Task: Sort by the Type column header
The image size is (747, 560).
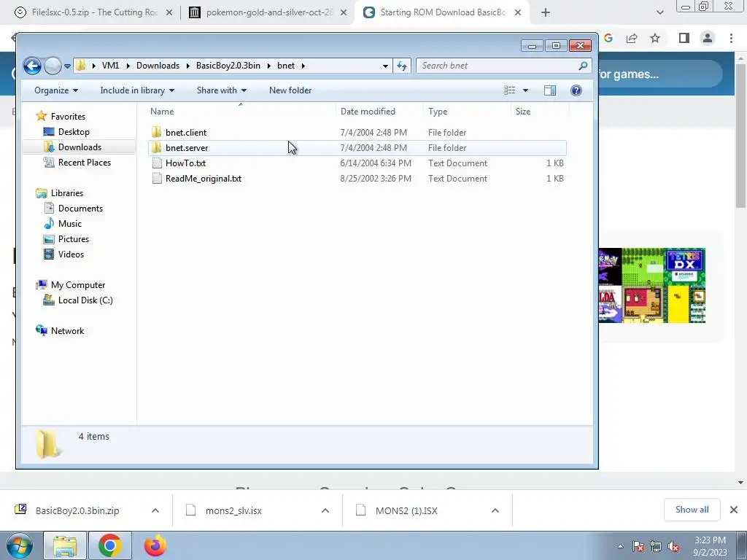Action: (467, 112)
